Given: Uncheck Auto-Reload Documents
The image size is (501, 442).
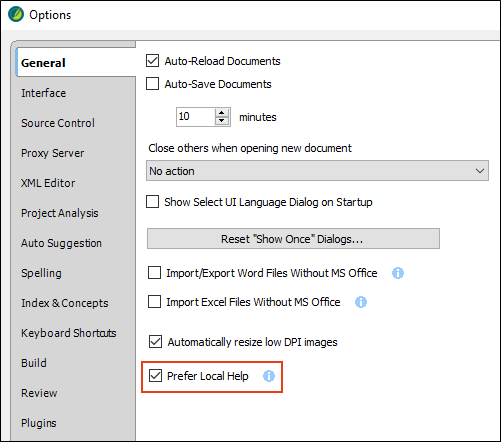Looking at the screenshot, I should 152,61.
